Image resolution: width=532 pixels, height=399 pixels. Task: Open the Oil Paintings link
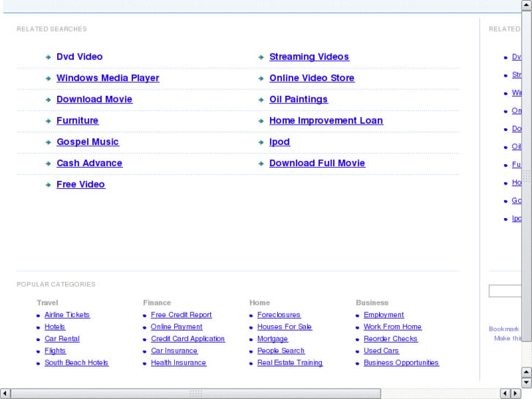click(x=299, y=99)
